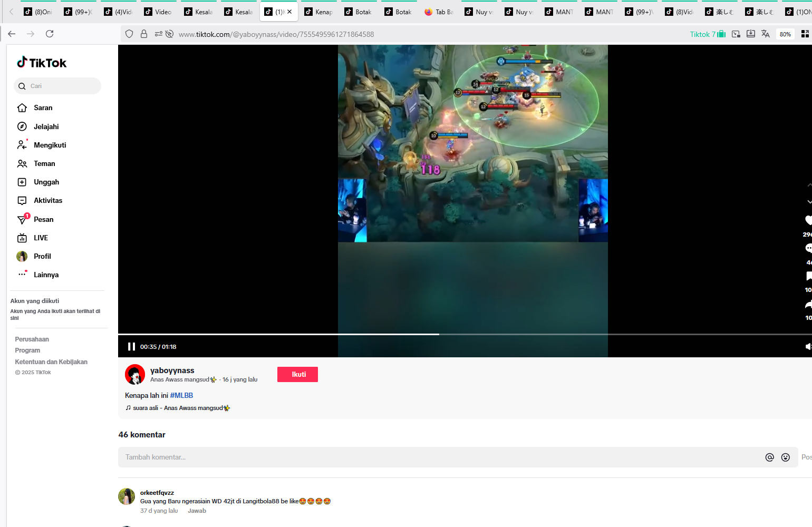Open the Saran home feed
812x527 pixels.
(35, 108)
